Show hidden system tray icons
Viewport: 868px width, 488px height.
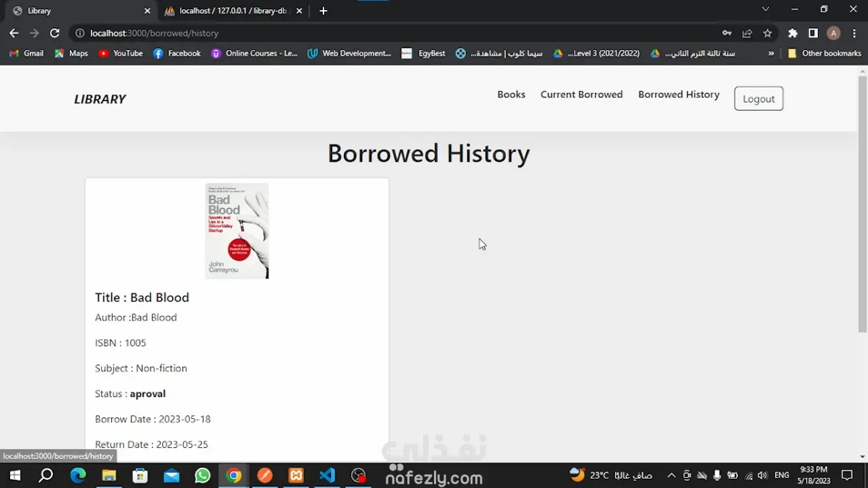click(x=671, y=475)
